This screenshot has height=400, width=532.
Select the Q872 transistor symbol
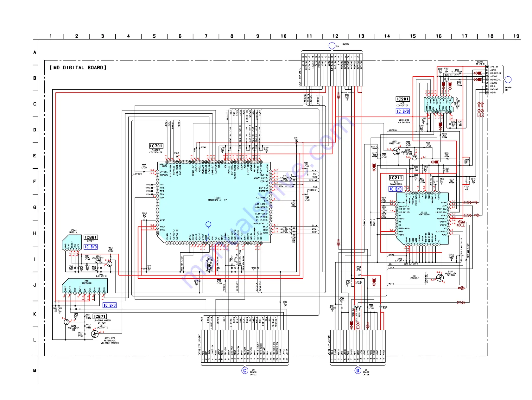pos(66,322)
